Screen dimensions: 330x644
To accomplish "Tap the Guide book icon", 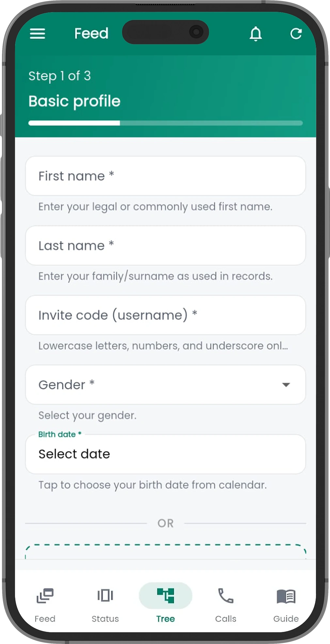I will 286,596.
